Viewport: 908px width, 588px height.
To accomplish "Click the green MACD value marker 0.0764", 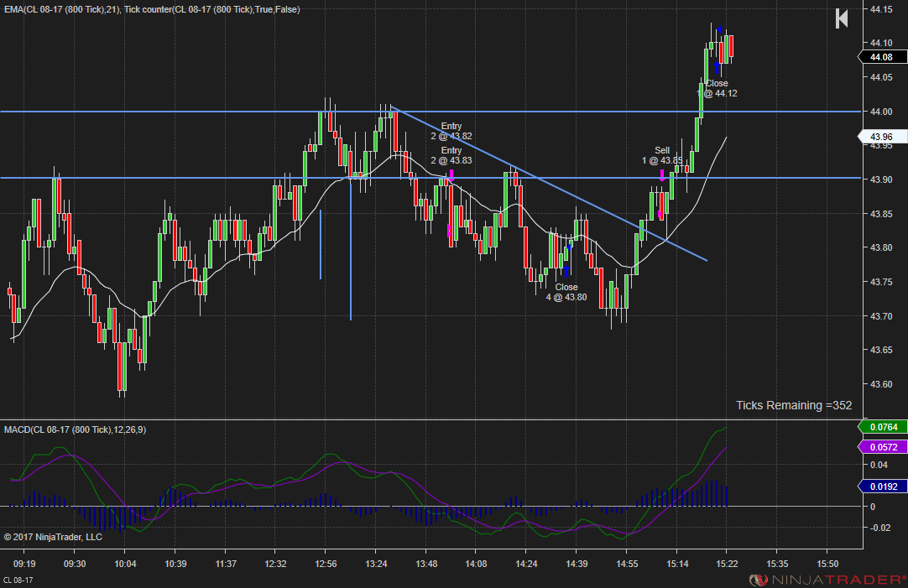I will pos(883,427).
